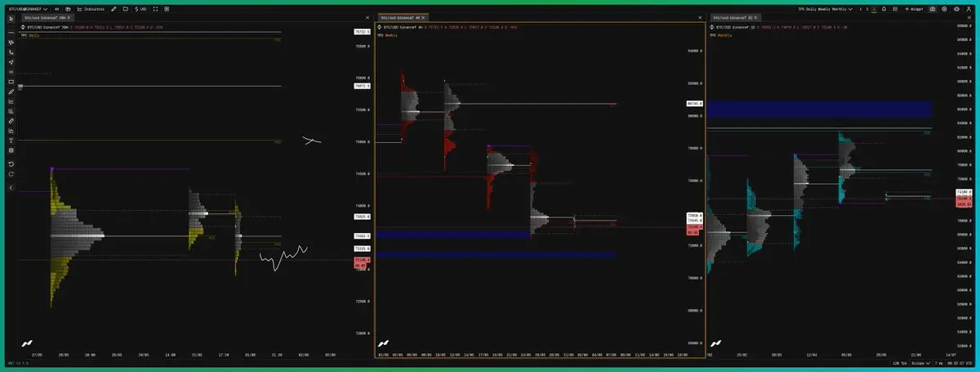Take a chart snapshot with camera icon
The image size is (980, 372).
(933, 9)
